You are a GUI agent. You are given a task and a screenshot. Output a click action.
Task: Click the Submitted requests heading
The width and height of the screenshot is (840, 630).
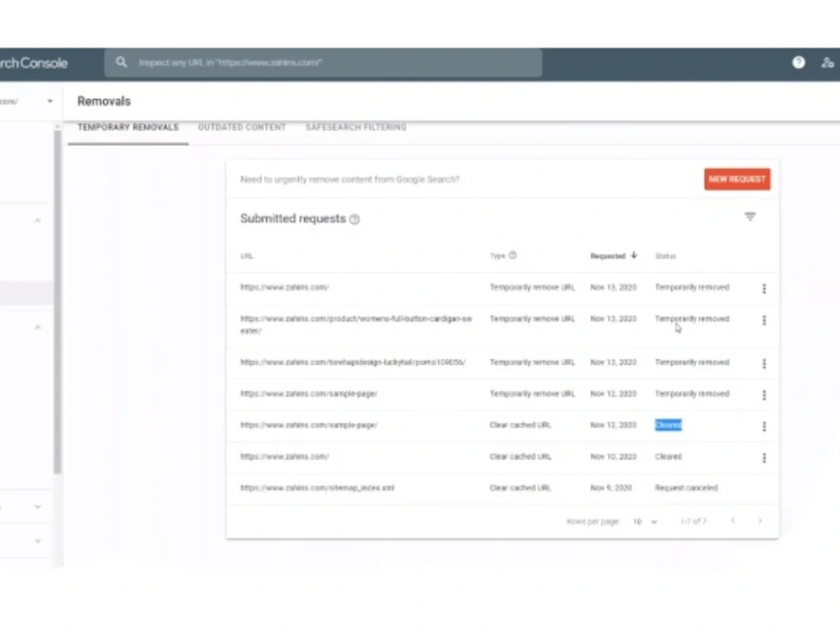(x=293, y=218)
